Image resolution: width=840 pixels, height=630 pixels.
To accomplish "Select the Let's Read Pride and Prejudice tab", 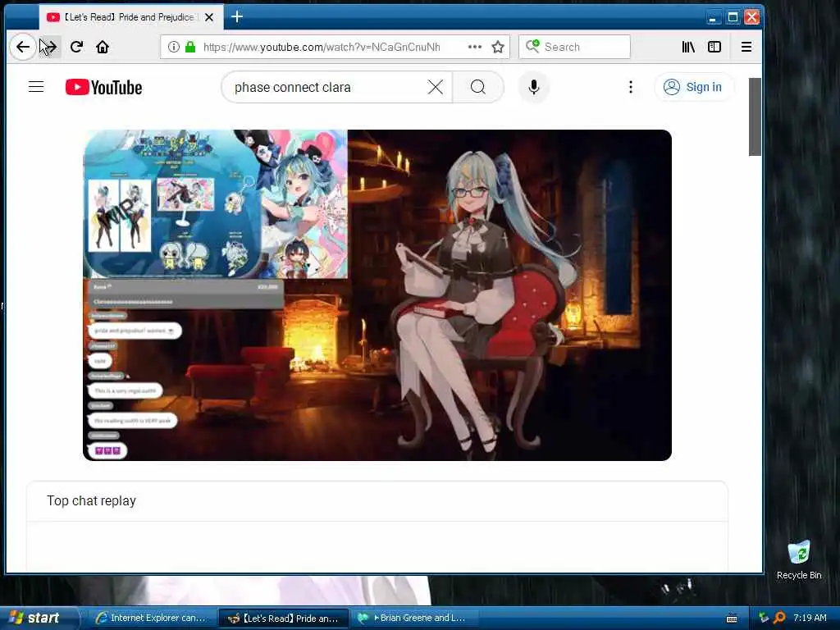I will [131, 17].
